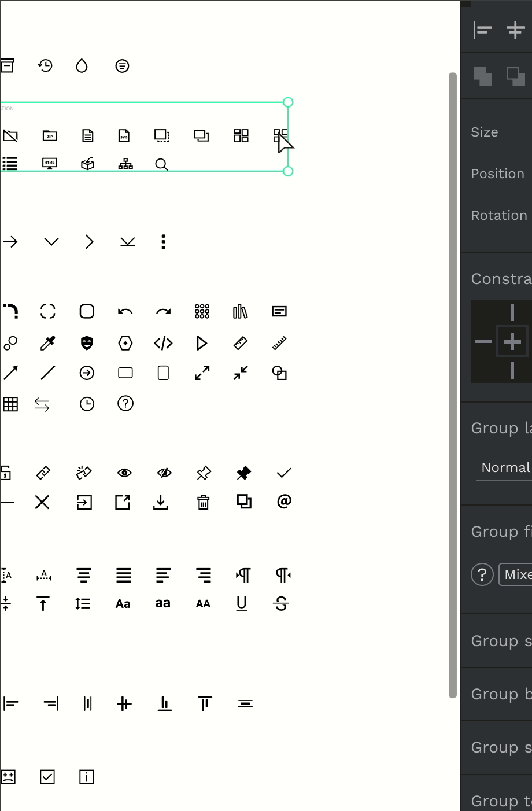Viewport: 532px width, 811px height.
Task: Click the underline U icon
Action: (x=242, y=603)
